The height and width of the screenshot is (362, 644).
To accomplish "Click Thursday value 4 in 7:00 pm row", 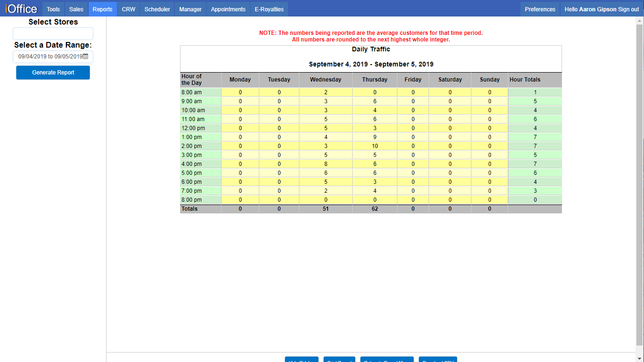I will pos(375,191).
